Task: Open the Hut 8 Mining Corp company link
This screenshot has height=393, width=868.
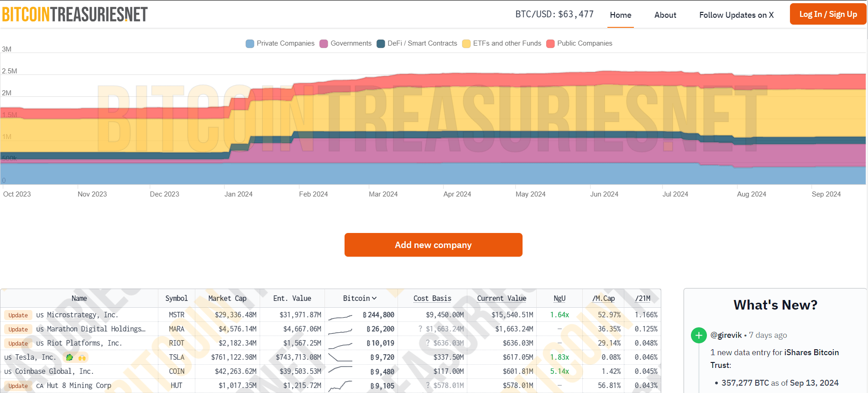Action: click(79, 385)
